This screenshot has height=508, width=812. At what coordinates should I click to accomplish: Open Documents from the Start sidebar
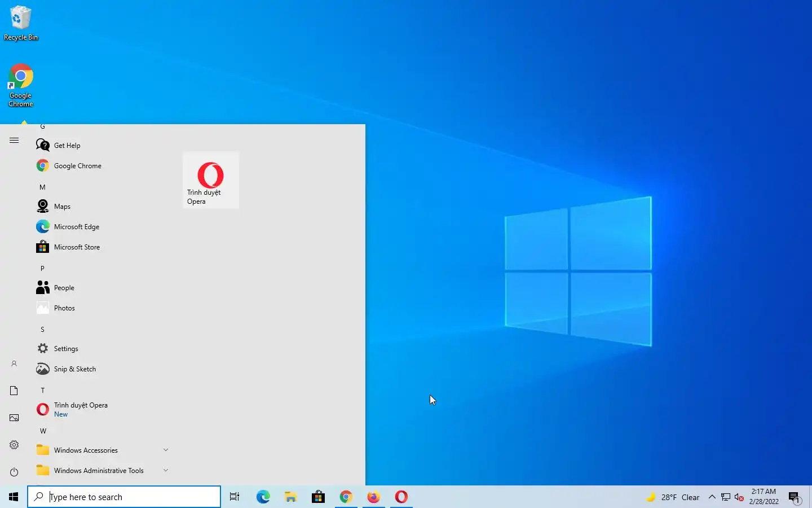click(x=14, y=391)
